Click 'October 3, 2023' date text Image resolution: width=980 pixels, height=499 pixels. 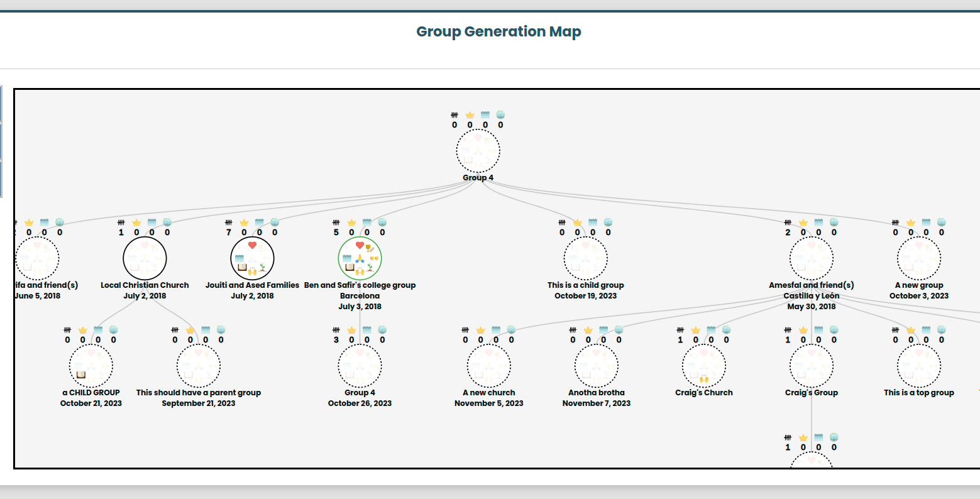[x=918, y=296]
